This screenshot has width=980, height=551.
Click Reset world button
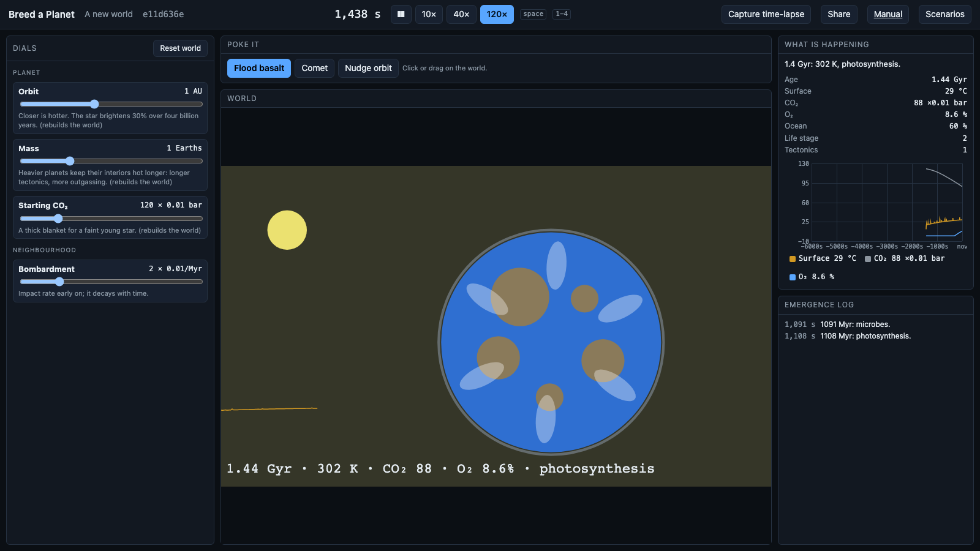pyautogui.click(x=180, y=48)
